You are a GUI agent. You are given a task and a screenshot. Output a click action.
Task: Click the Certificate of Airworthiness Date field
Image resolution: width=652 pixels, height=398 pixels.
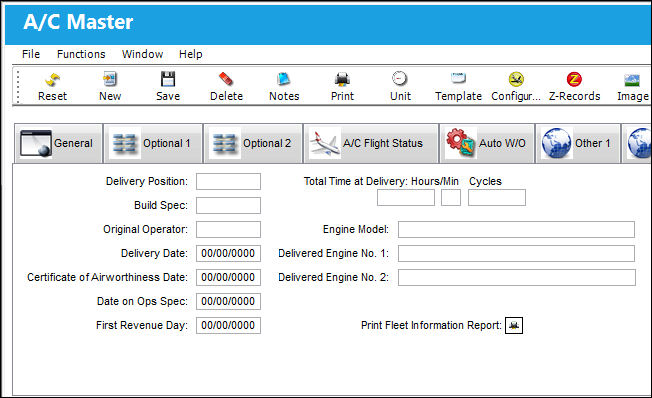pos(228,277)
